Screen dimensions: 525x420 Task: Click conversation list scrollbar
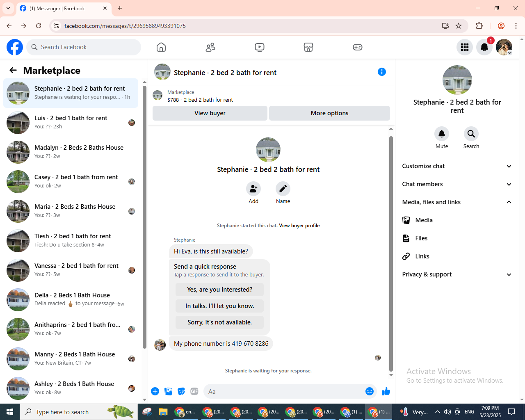click(x=144, y=217)
